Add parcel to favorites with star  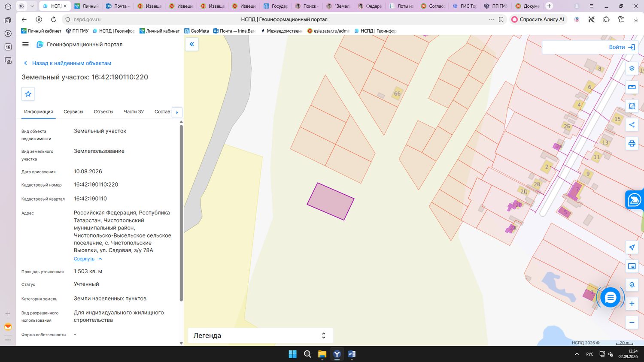click(28, 94)
